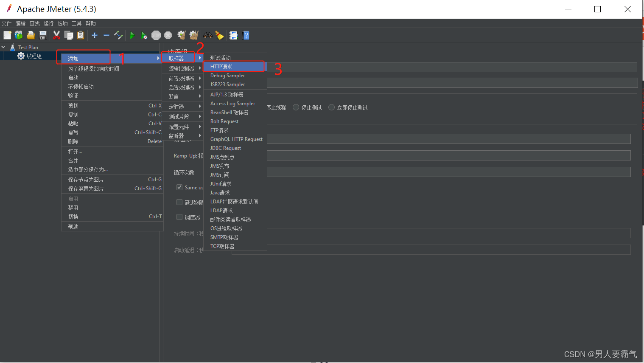Click the Clear broom-with-gear icon
Screen dimensions: 644x363
182,35
